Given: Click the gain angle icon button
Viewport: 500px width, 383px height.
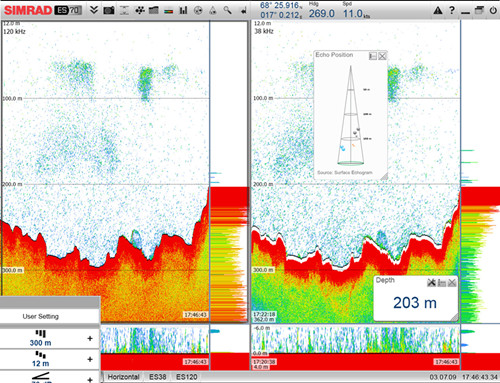Looking at the screenshot, I should (x=41, y=377).
